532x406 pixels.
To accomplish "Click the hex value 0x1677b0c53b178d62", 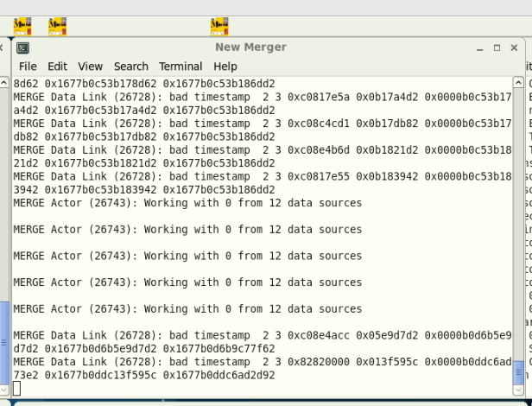I will click(x=101, y=84).
